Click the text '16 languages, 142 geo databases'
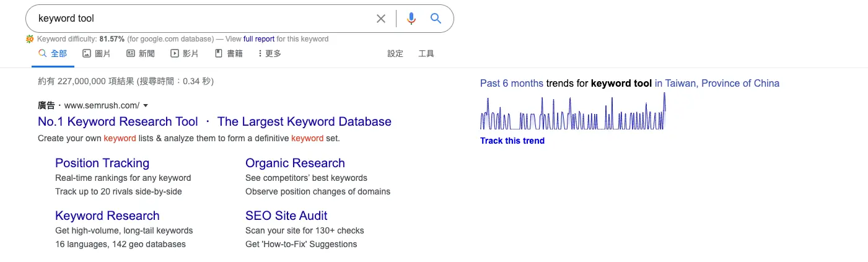The image size is (868, 262). [120, 244]
